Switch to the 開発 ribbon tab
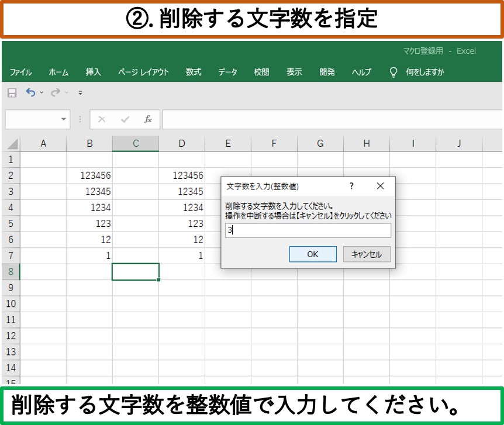The image size is (504, 425). (x=327, y=72)
